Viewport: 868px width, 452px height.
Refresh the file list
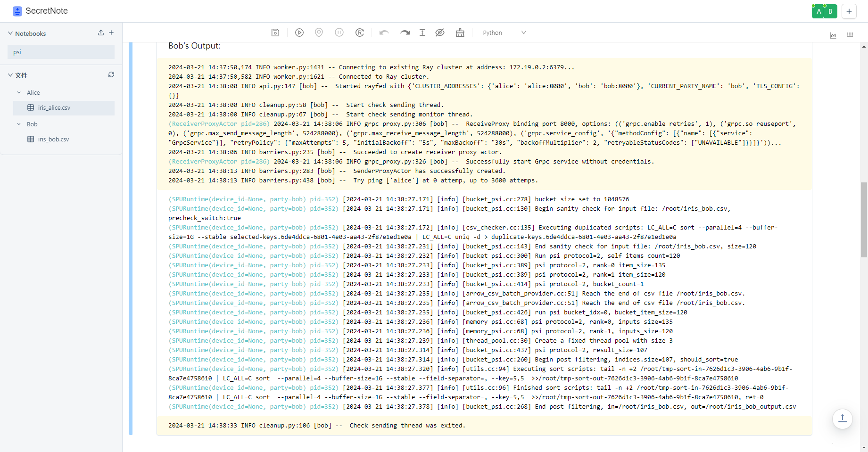(111, 74)
